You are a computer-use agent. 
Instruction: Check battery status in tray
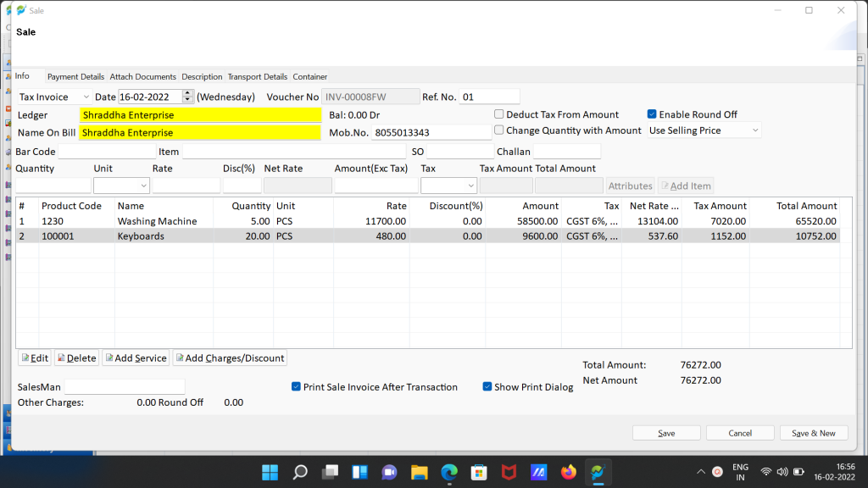coord(798,472)
